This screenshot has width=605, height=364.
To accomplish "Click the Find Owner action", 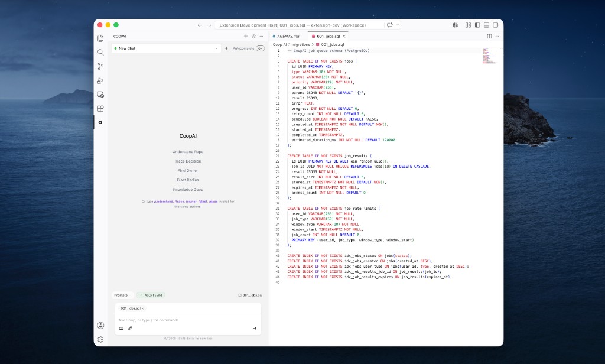I will (188, 170).
